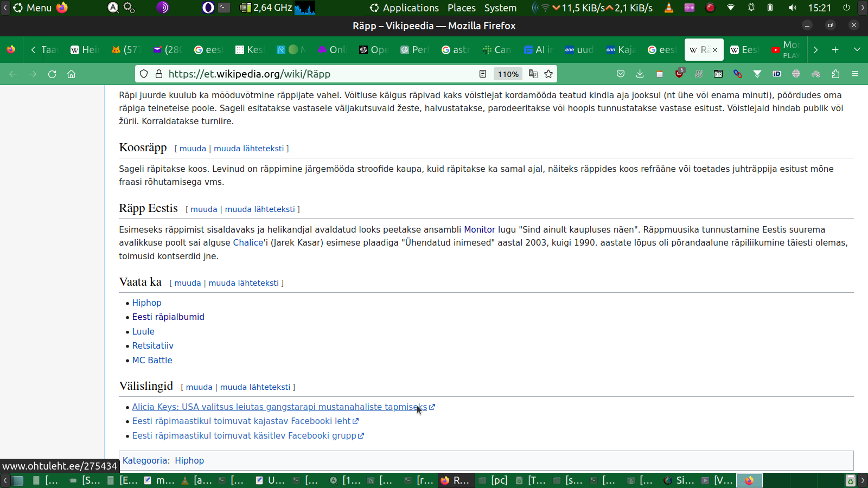Screen dimensions: 868x488
Task: Open the Applications menu in the panel
Action: click(404, 8)
